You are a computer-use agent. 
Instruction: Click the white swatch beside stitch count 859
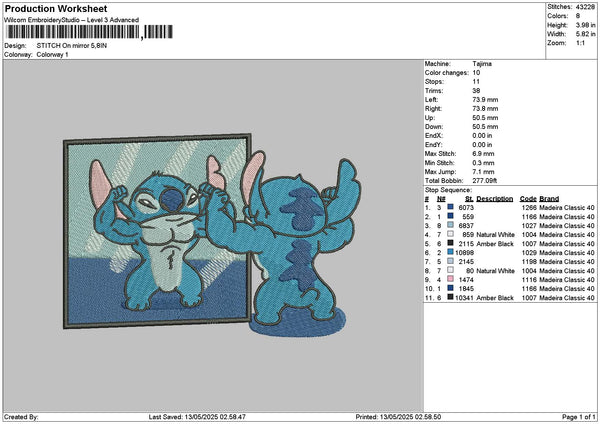[x=450, y=234]
